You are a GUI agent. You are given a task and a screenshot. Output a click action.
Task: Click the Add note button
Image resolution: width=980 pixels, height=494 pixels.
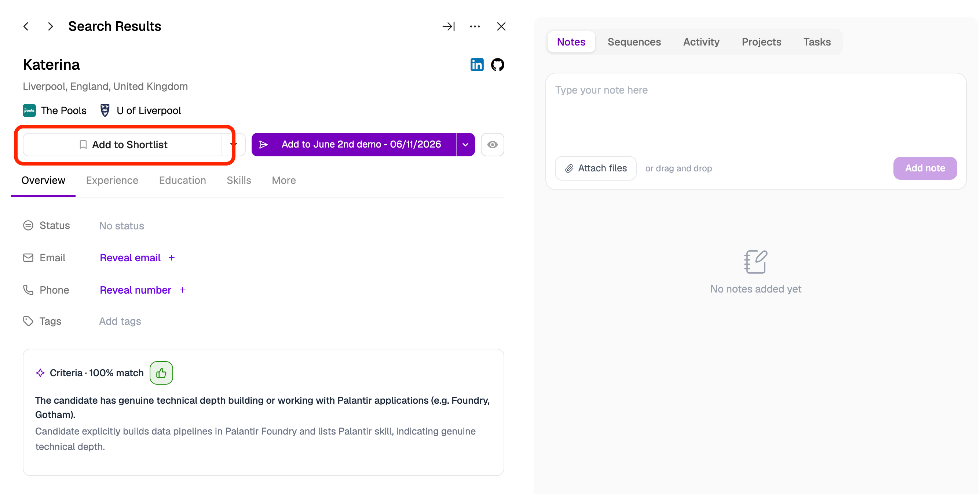tap(925, 168)
